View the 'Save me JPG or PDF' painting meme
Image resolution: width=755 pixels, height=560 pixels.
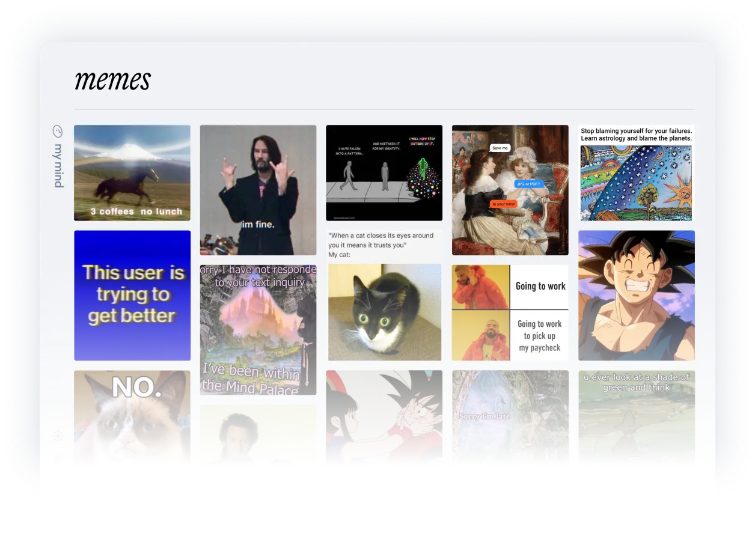510,190
